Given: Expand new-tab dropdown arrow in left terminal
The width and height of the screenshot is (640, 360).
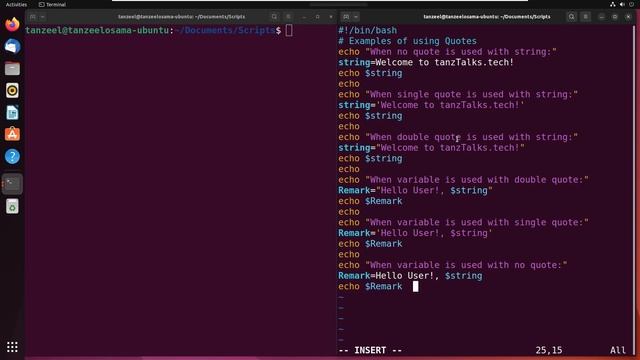Looking at the screenshot, I should [x=42, y=17].
